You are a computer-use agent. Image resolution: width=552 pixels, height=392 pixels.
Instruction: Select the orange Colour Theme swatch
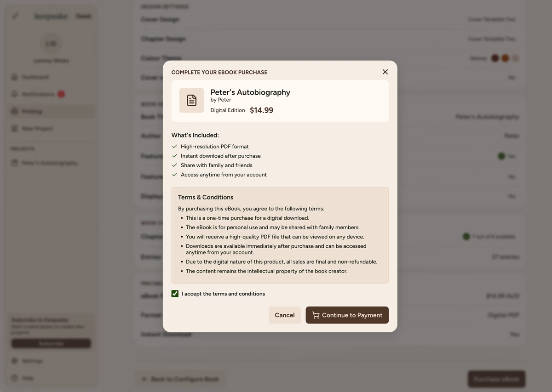tap(505, 58)
